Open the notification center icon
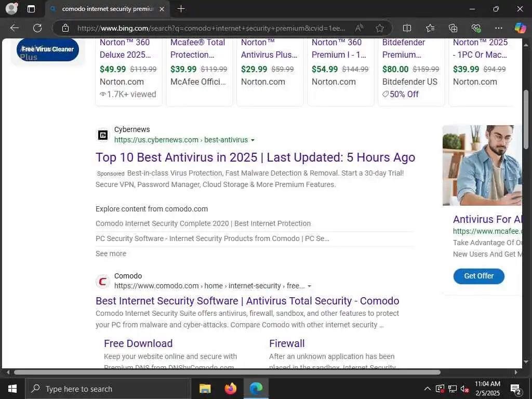The width and height of the screenshot is (532, 399). (516, 389)
